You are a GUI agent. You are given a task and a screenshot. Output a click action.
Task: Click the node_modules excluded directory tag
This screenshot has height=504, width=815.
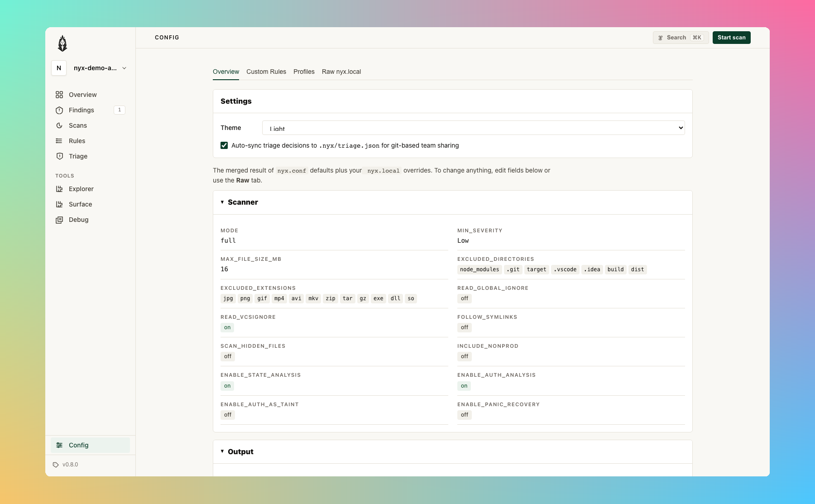coord(479,269)
